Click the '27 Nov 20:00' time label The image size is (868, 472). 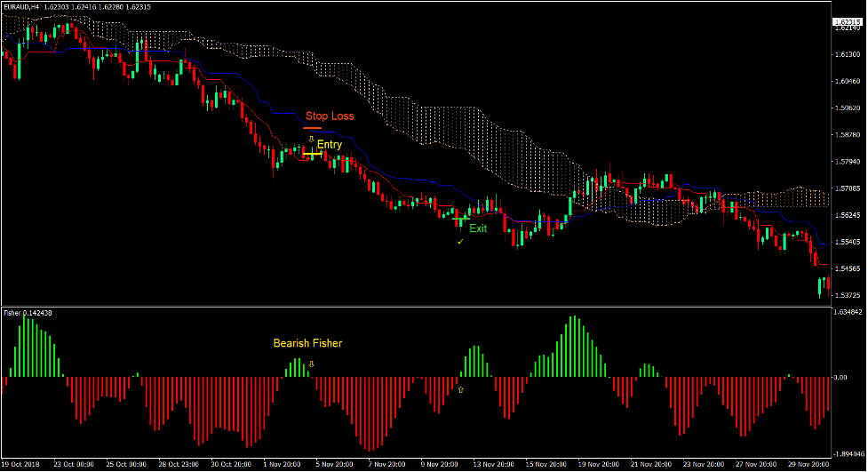(757, 464)
